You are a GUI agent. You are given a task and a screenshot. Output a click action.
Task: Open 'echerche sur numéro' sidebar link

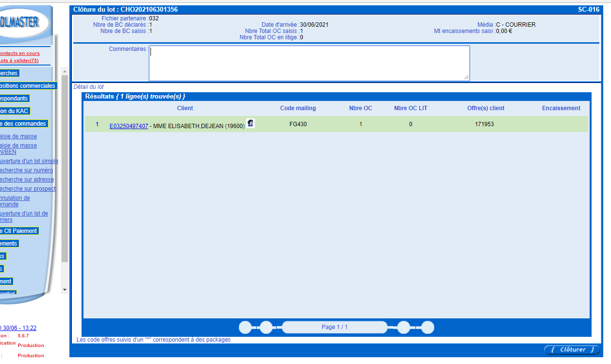click(27, 170)
